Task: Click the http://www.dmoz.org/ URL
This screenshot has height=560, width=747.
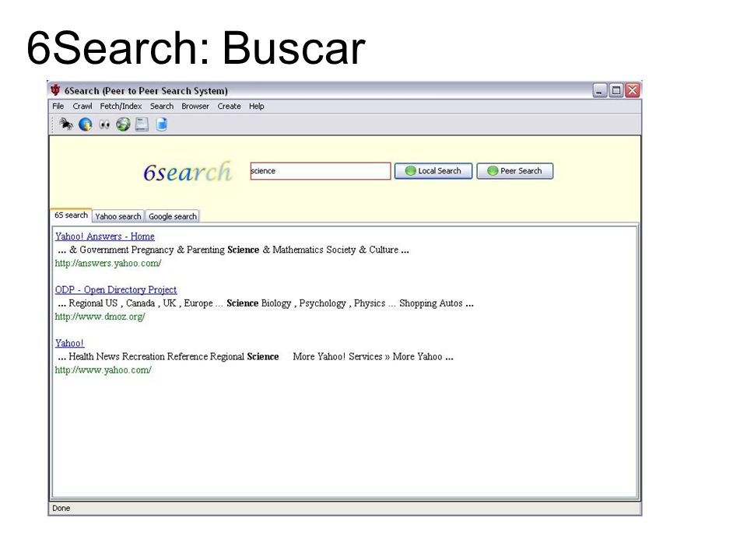Action: tap(100, 317)
